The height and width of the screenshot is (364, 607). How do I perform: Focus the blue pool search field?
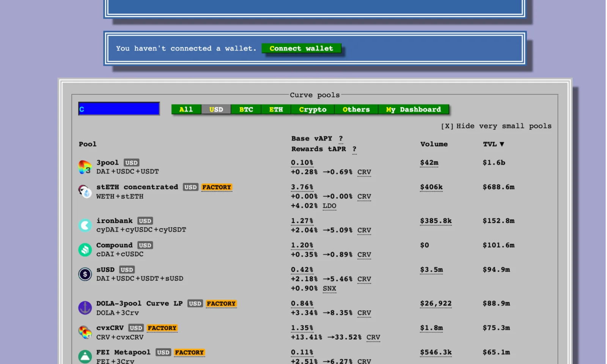point(119,109)
